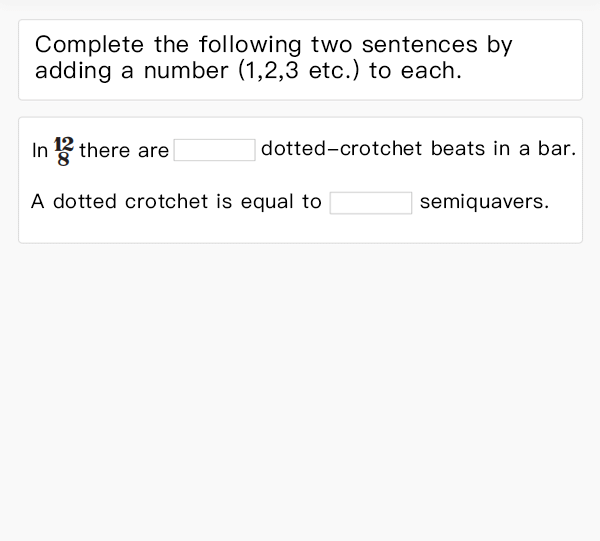Click the words "in a" before "bar."
The width and height of the screenshot is (600, 541).
point(511,149)
